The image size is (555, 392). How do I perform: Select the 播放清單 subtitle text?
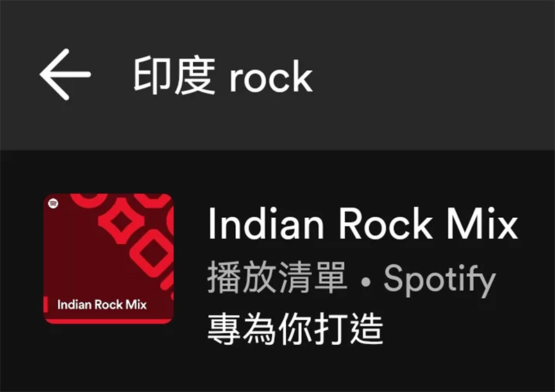click(277, 278)
